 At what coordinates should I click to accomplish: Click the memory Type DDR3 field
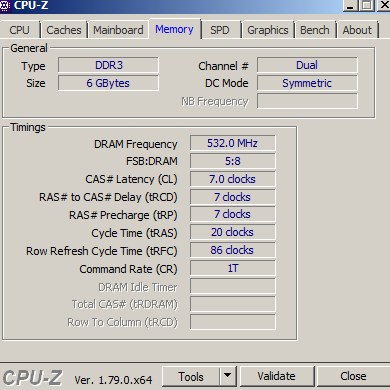109,65
